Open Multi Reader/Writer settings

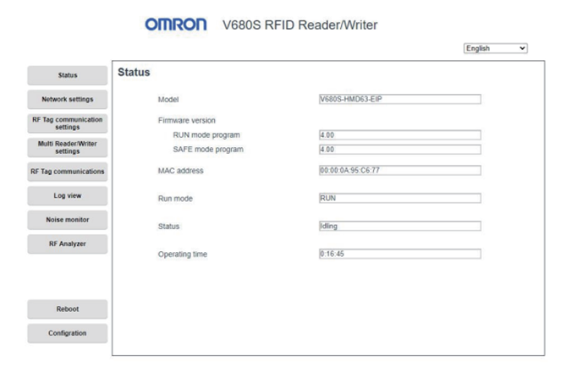(x=68, y=148)
